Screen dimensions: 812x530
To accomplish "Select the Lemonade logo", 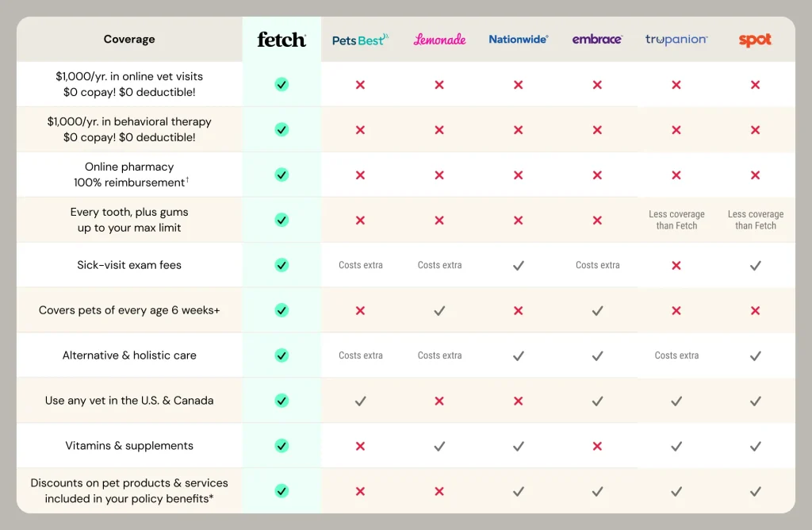I will (439, 39).
